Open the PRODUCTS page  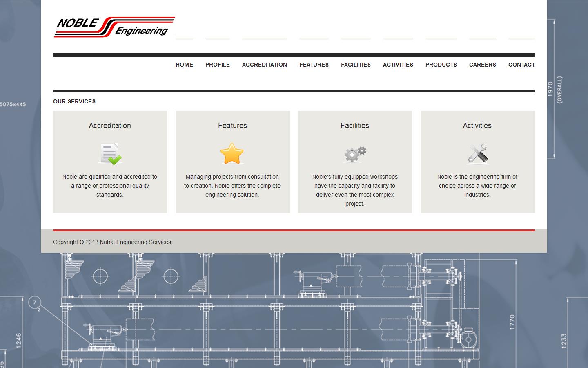pos(441,65)
